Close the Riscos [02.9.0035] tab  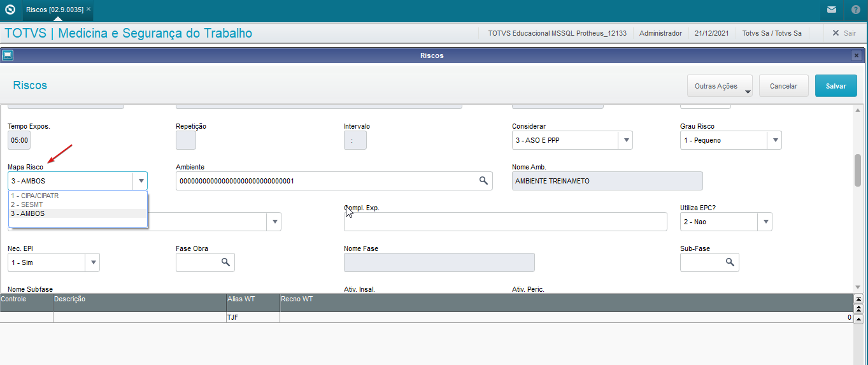[89, 10]
